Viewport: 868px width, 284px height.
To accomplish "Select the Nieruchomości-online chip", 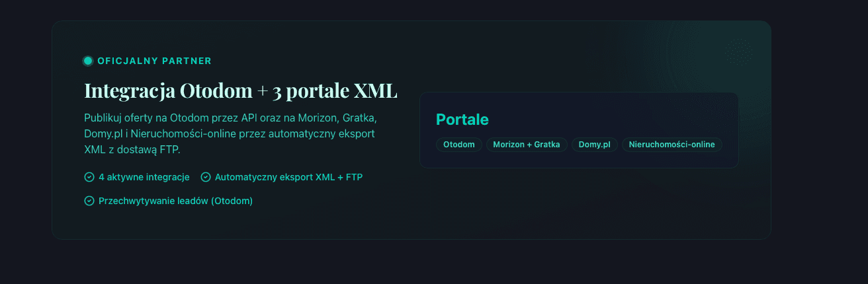I will (x=672, y=145).
